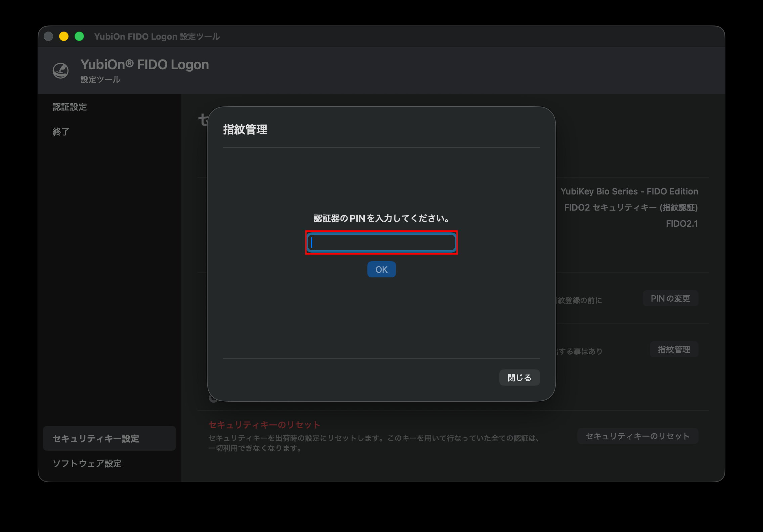Click the red セキュリティキーのリセット heading
Image resolution: width=763 pixels, height=532 pixels.
tap(264, 425)
